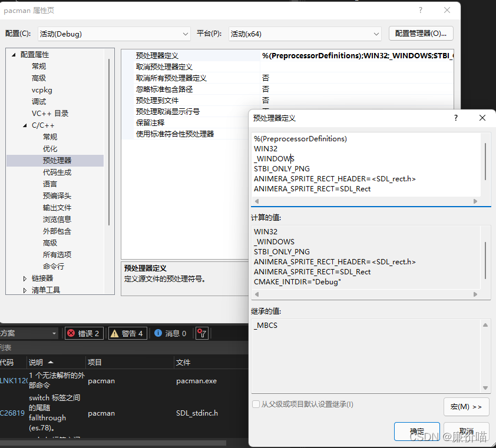Open the 配置 活动(Debug) dropdown
Image resolution: width=496 pixels, height=448 pixels.
[114, 34]
